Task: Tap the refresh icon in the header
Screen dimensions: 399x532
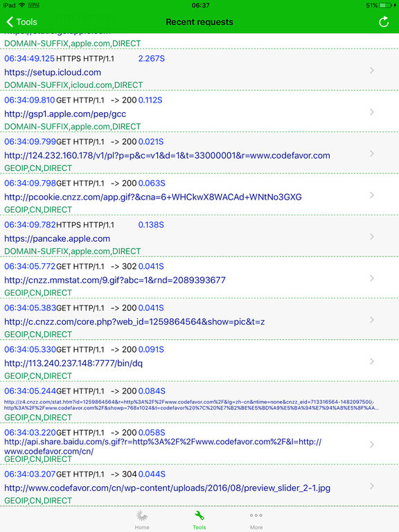Action: point(384,22)
